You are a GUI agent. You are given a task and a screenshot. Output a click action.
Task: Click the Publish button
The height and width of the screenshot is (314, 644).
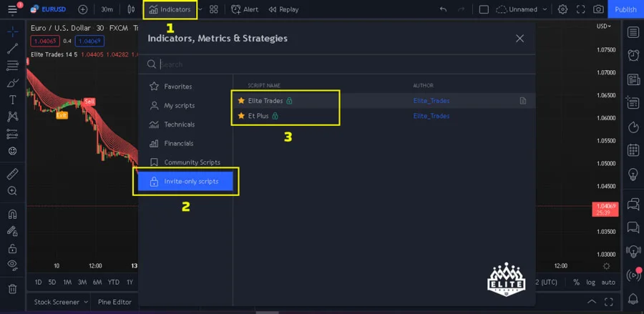pos(625,9)
